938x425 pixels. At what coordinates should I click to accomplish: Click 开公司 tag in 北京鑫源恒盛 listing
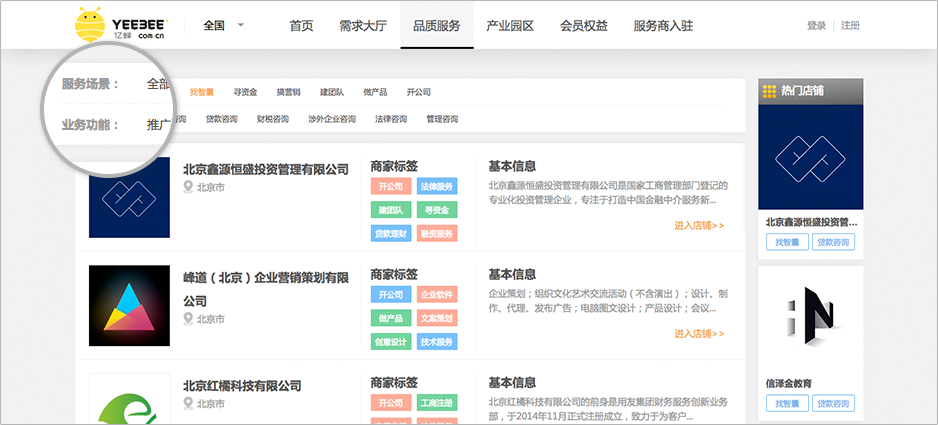tap(391, 186)
